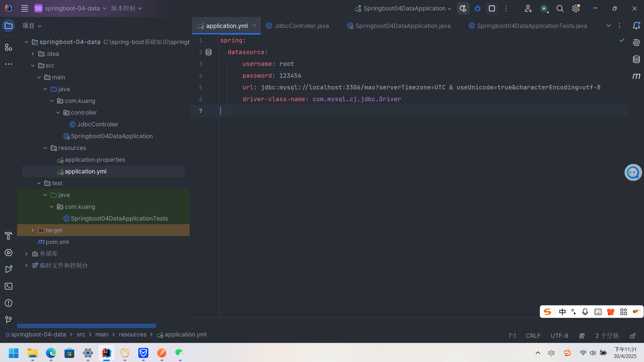Click the src breadcrumb

click(81, 335)
